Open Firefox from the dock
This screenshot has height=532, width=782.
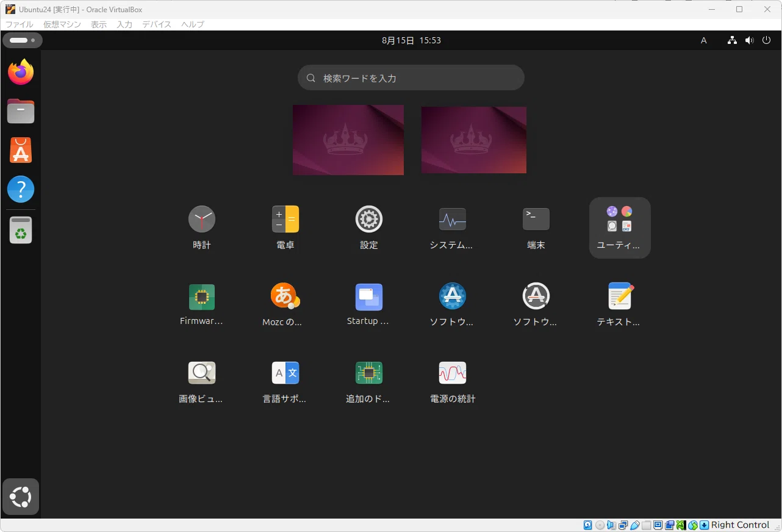pyautogui.click(x=21, y=73)
